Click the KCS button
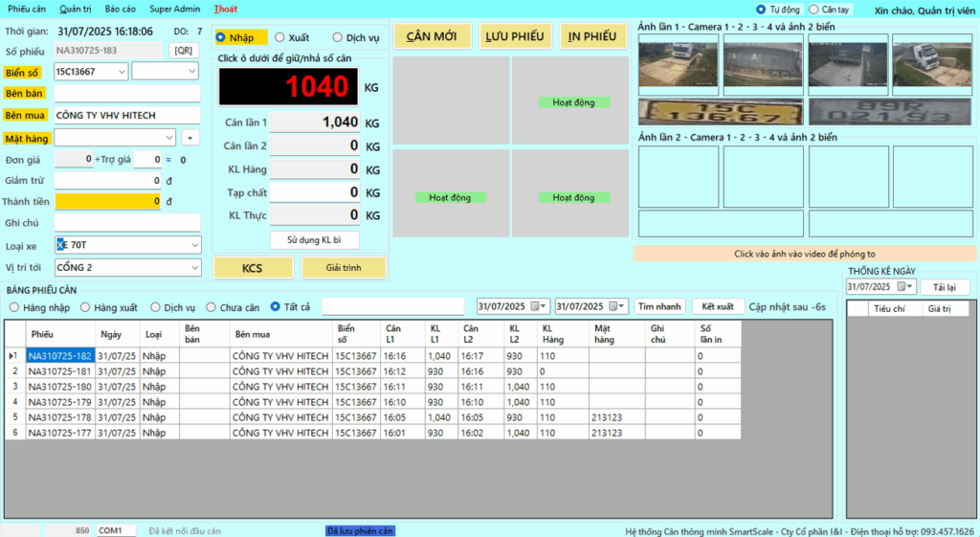This screenshot has width=980, height=537. pos(252,268)
